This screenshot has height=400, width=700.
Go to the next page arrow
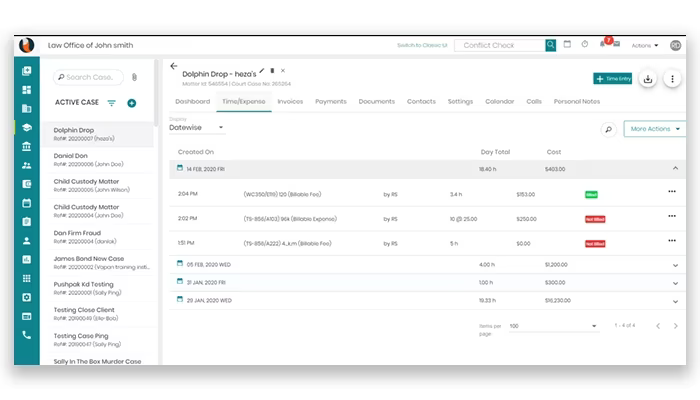[x=675, y=326]
